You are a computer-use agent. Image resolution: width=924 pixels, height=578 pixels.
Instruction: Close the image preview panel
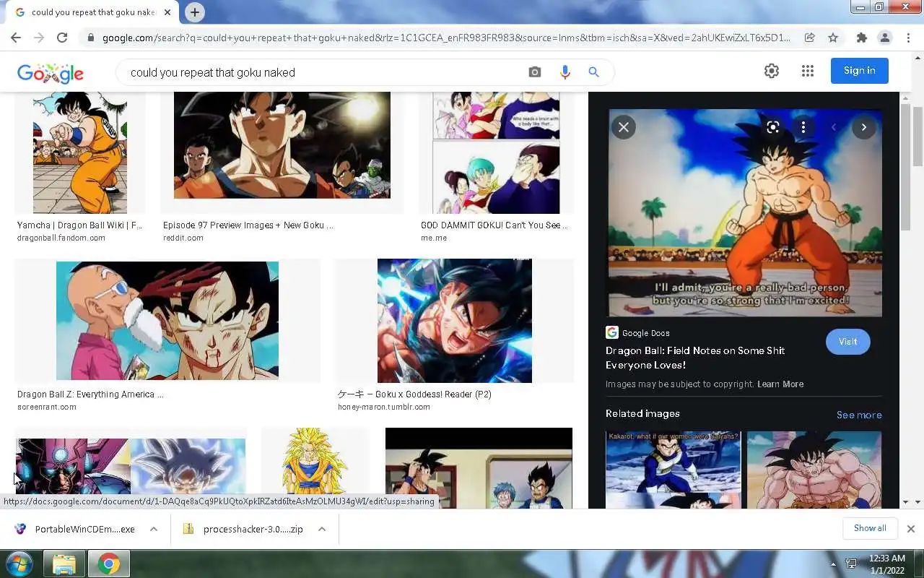[624, 127]
